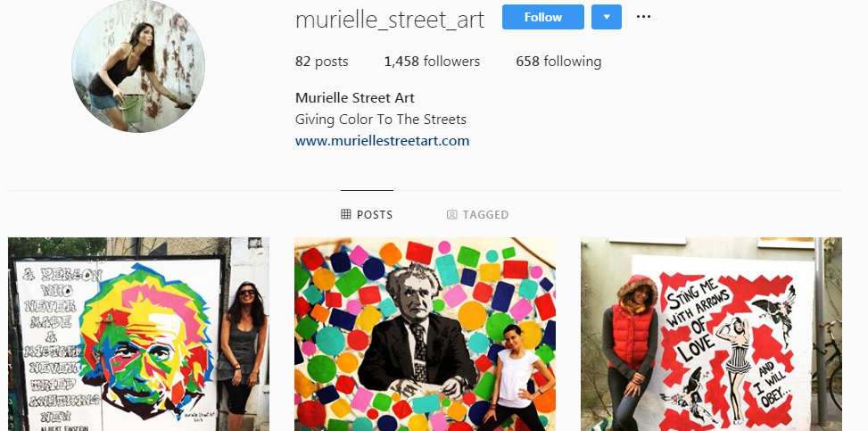Open the three-dot options menu

643,17
